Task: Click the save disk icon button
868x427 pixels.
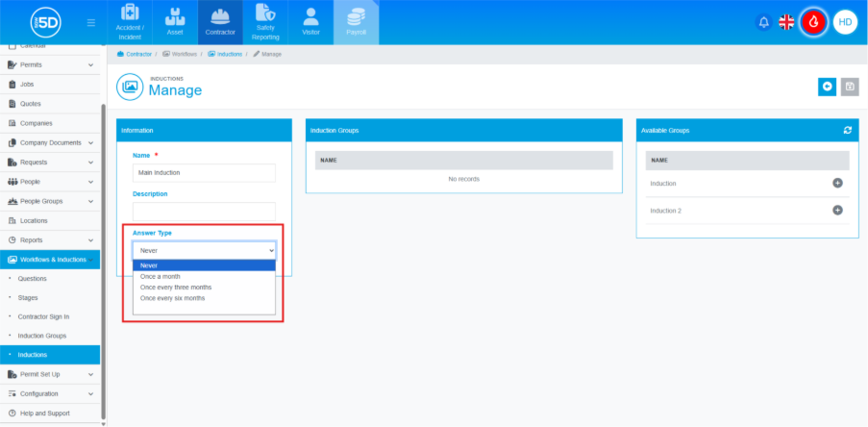Action: pyautogui.click(x=849, y=87)
